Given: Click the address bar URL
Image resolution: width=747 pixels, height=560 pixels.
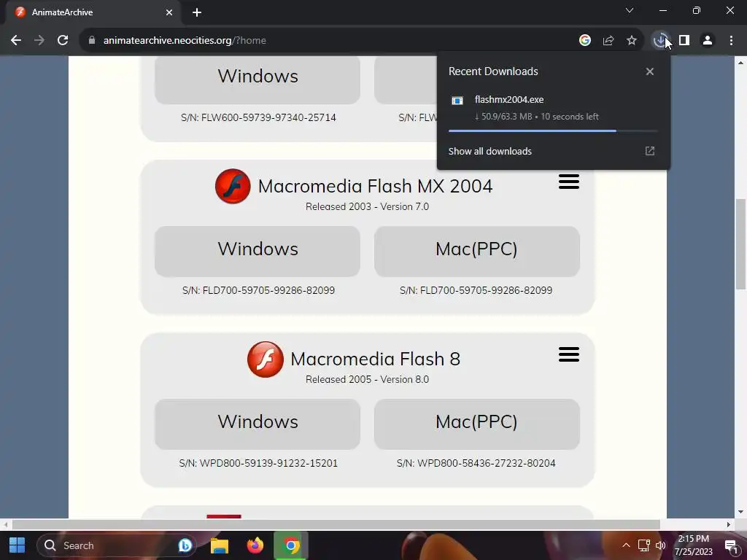Looking at the screenshot, I should (185, 41).
